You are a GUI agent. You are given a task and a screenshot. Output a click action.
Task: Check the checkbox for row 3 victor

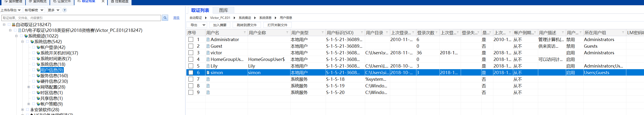(191, 53)
